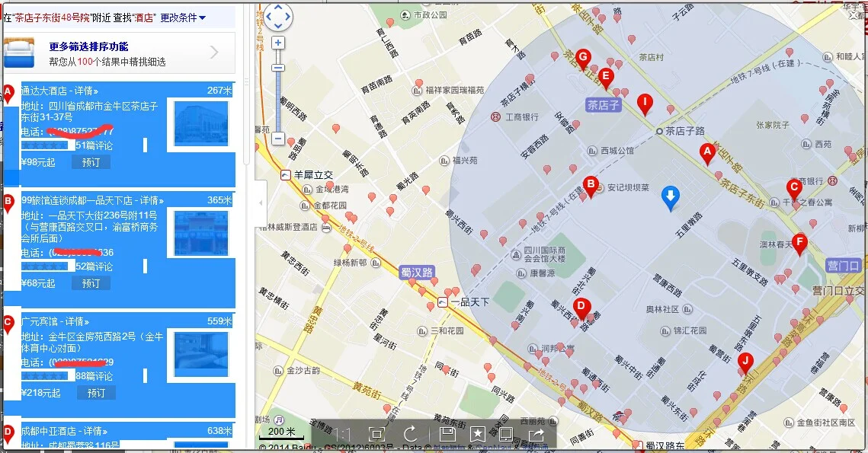Open 51篇评论 reviews for 通达大酒店
The width and height of the screenshot is (868, 453).
click(x=96, y=145)
